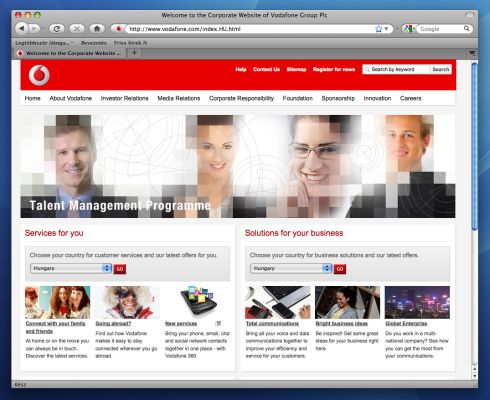The image size is (490, 400).
Task: Click the Global Enterprise city skyline image
Action: click(x=417, y=302)
